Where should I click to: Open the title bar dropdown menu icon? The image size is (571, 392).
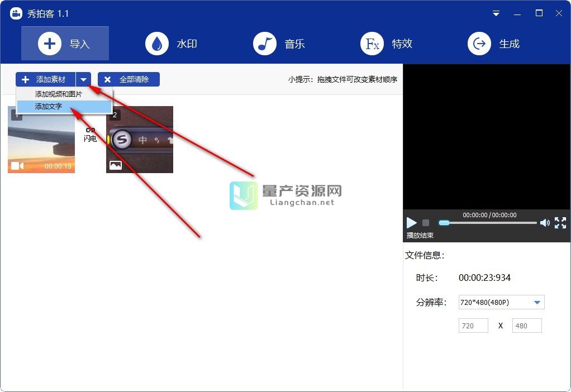496,13
